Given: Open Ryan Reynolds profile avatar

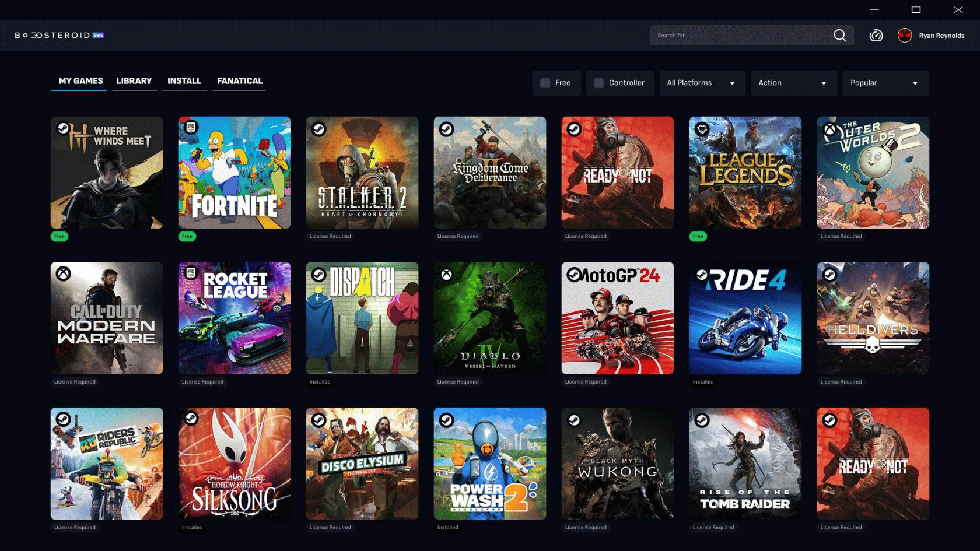Looking at the screenshot, I should click(905, 36).
